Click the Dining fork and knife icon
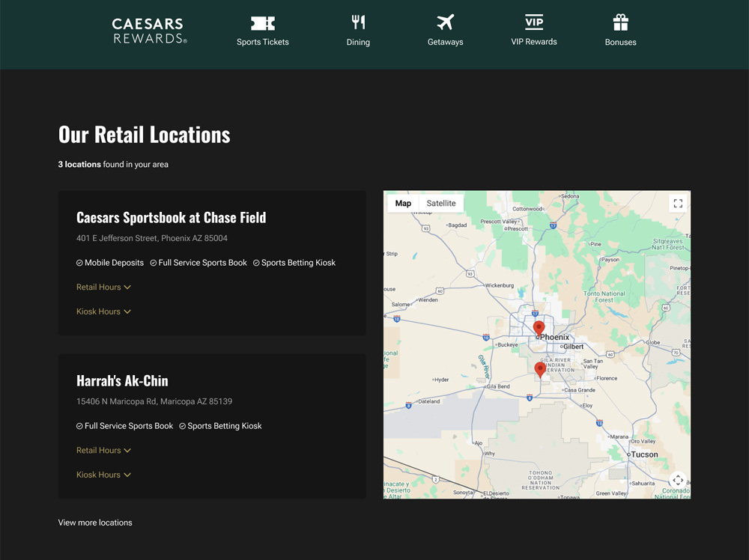This screenshot has height=560, width=749. click(x=358, y=22)
